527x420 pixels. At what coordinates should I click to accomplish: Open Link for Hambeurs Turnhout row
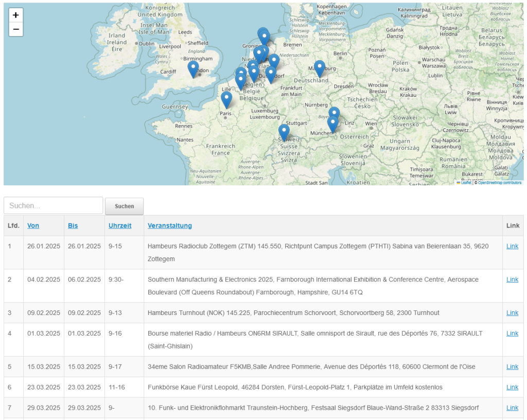click(x=512, y=313)
